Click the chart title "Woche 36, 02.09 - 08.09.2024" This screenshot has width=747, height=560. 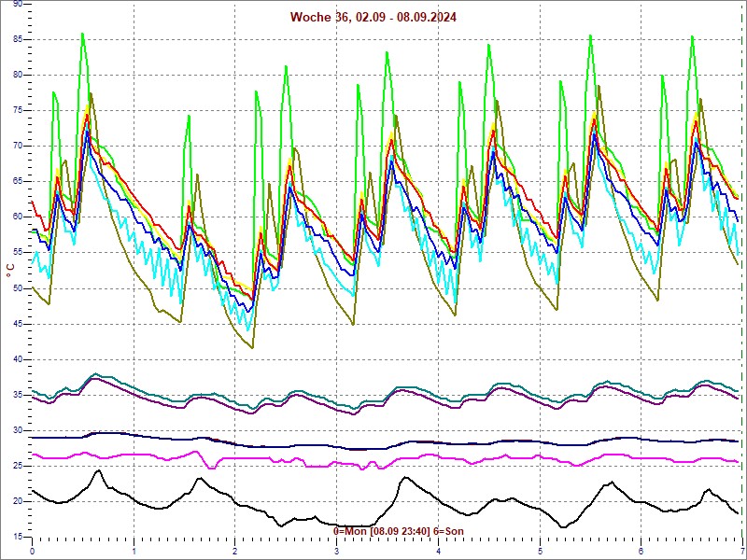[x=373, y=17]
